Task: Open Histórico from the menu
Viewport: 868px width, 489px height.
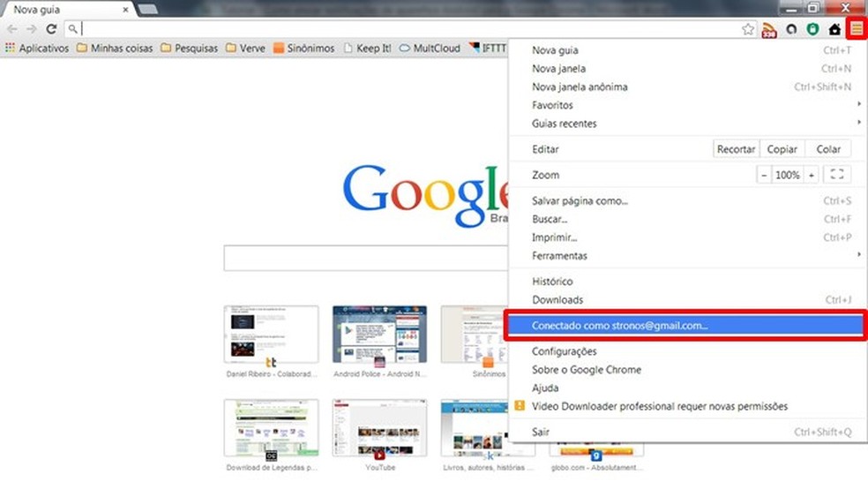Action: (x=687, y=282)
